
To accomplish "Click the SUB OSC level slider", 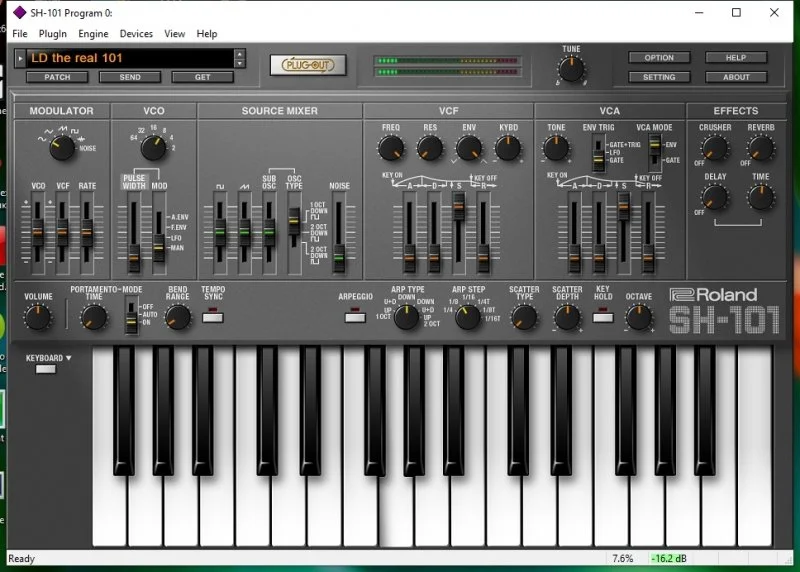I will [269, 232].
